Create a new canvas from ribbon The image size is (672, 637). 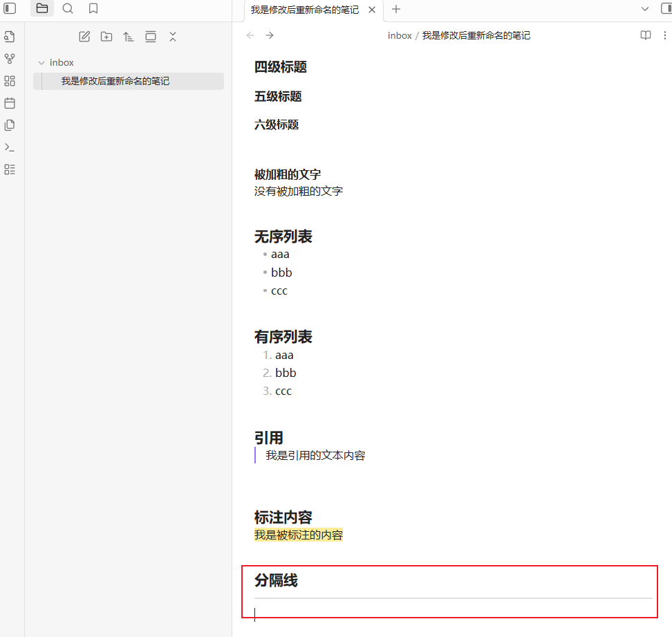[10, 81]
